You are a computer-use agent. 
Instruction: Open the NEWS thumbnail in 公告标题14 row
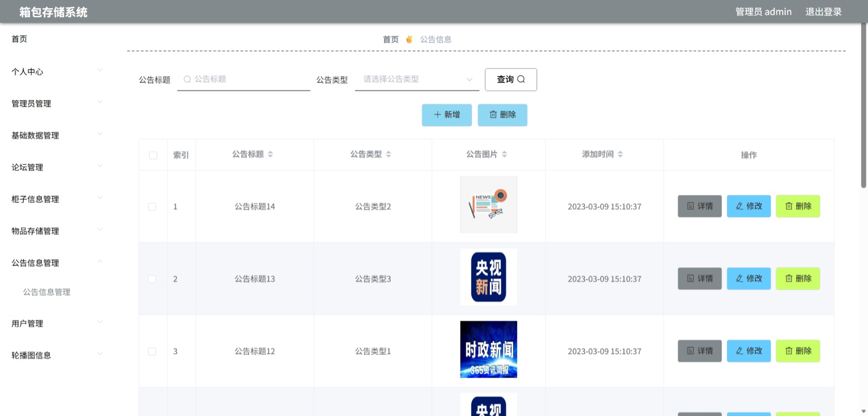pyautogui.click(x=488, y=205)
